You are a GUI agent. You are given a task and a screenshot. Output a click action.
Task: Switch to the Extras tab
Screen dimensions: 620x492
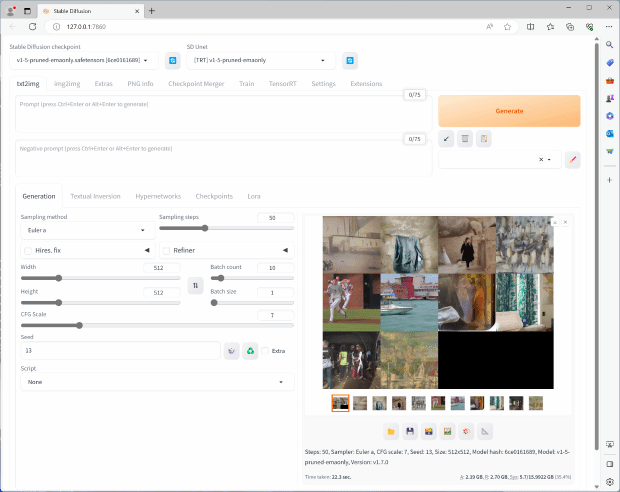104,84
